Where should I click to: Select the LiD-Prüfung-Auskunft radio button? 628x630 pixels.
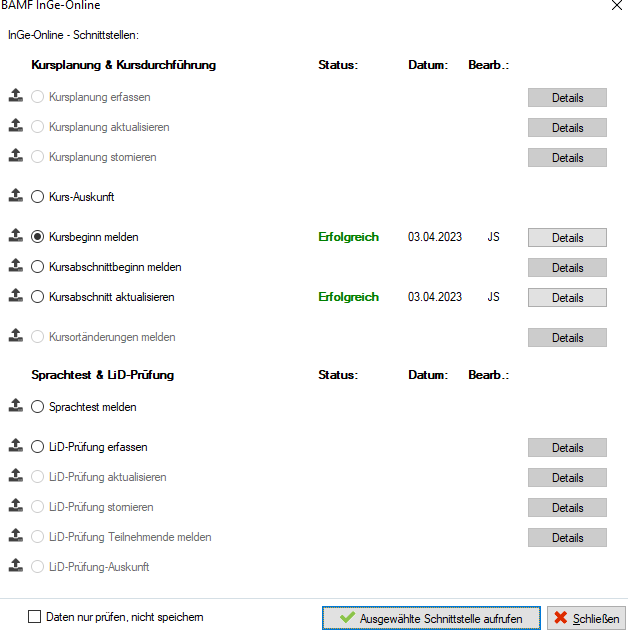point(37,567)
